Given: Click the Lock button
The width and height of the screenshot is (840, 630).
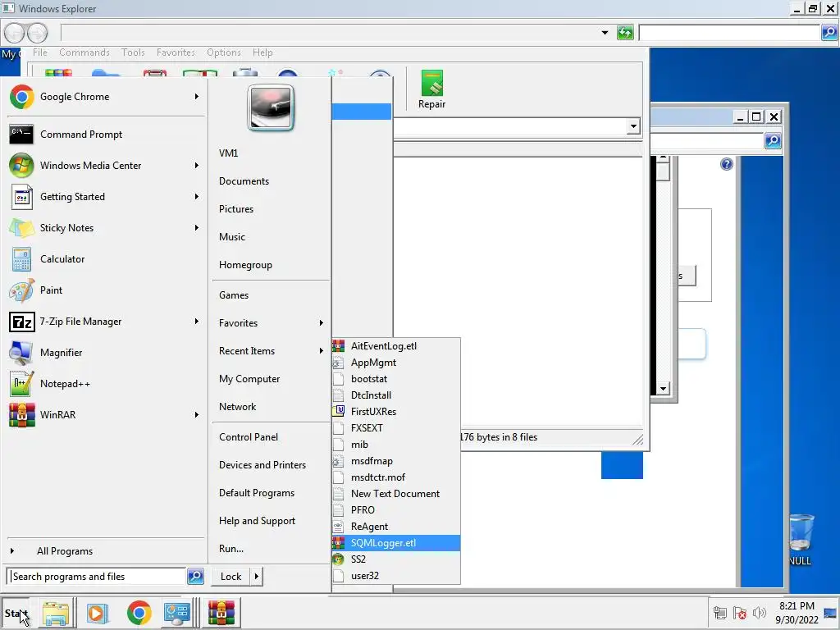Looking at the screenshot, I should coord(231,577).
